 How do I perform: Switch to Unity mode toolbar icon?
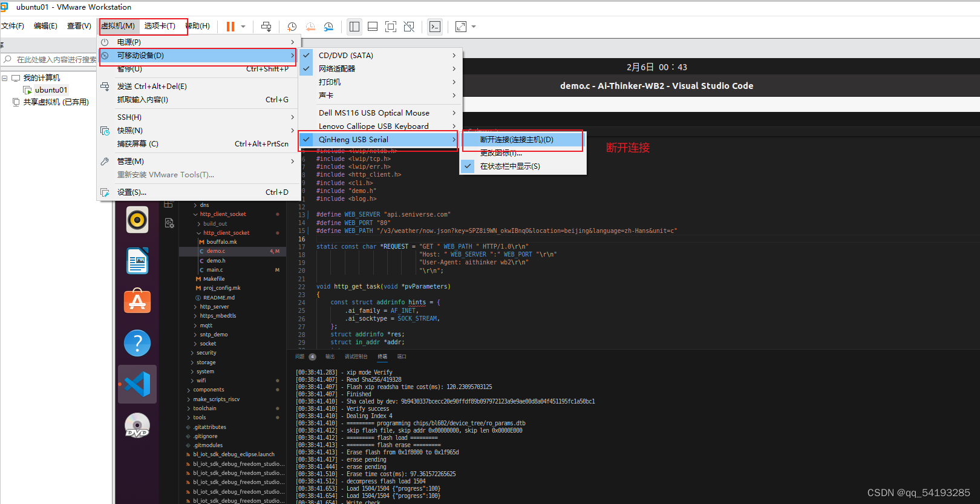(x=409, y=27)
